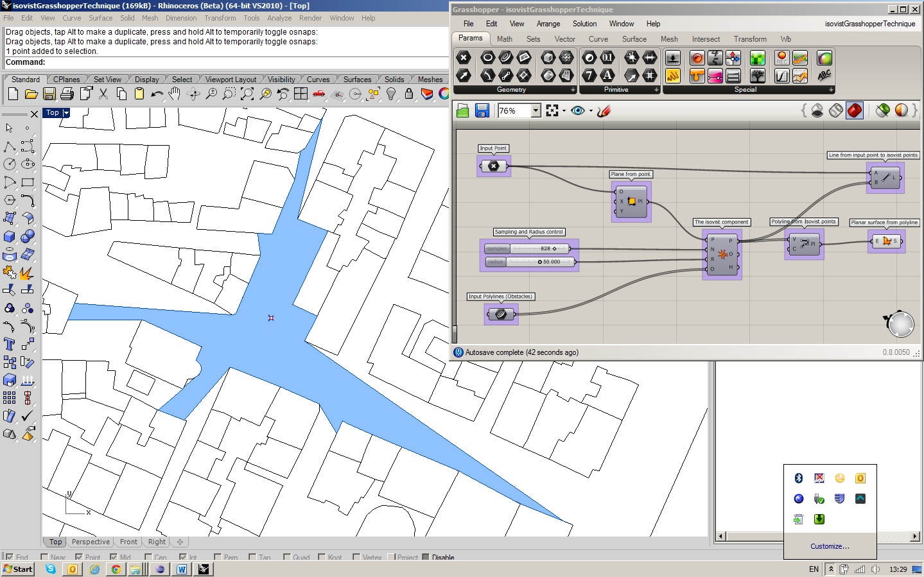
Task: Click the padlock Lock icon
Action: [408, 94]
